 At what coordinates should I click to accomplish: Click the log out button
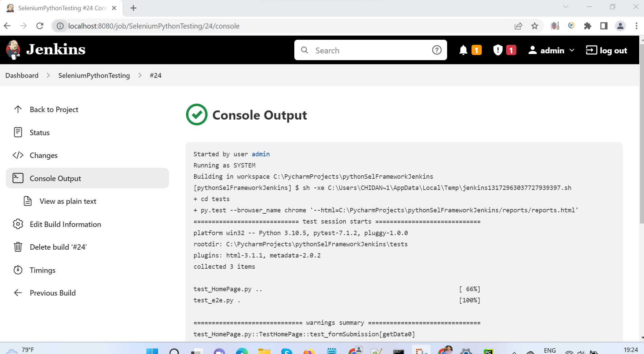click(606, 50)
